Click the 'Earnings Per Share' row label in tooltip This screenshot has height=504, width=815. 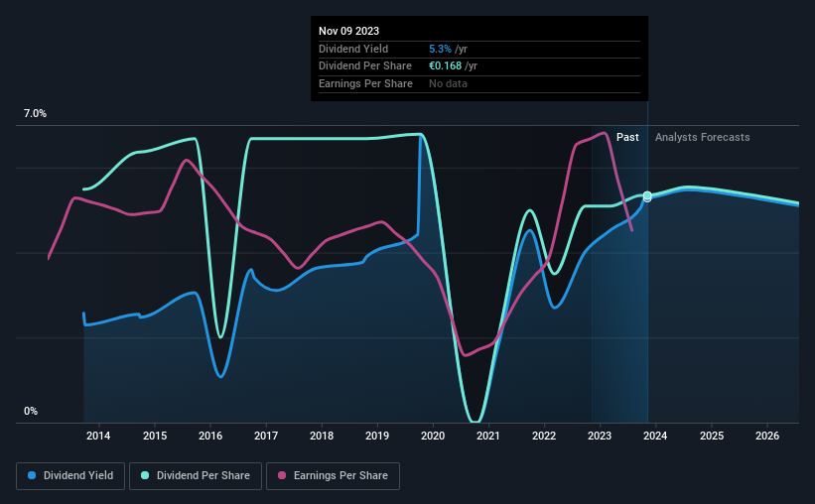[x=365, y=83]
